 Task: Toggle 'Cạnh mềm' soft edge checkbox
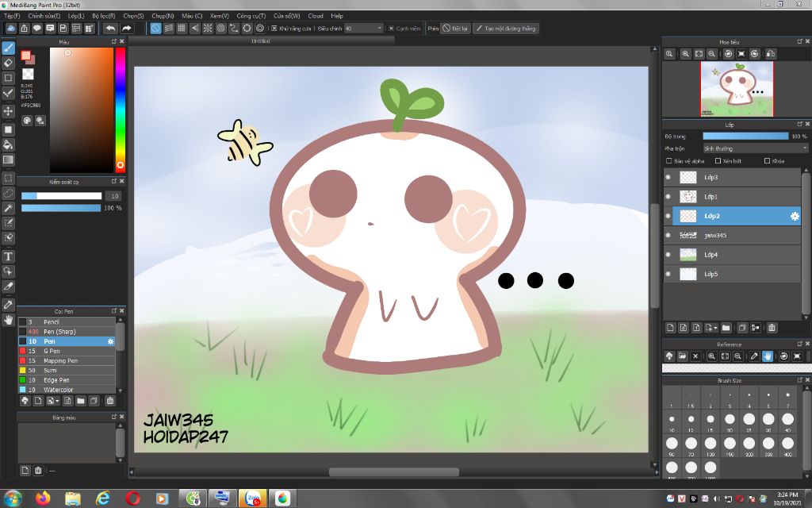[x=392, y=29]
